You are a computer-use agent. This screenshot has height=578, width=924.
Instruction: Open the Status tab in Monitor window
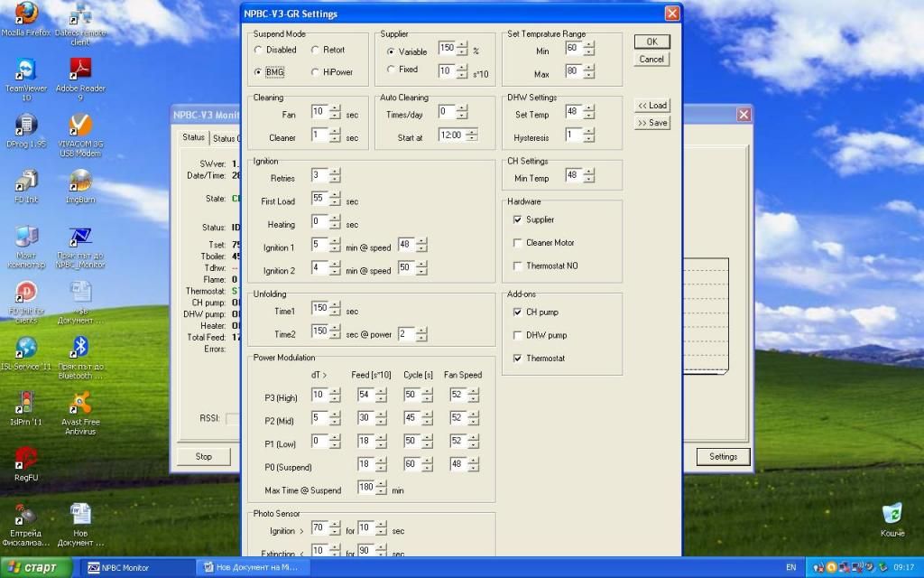tap(193, 137)
